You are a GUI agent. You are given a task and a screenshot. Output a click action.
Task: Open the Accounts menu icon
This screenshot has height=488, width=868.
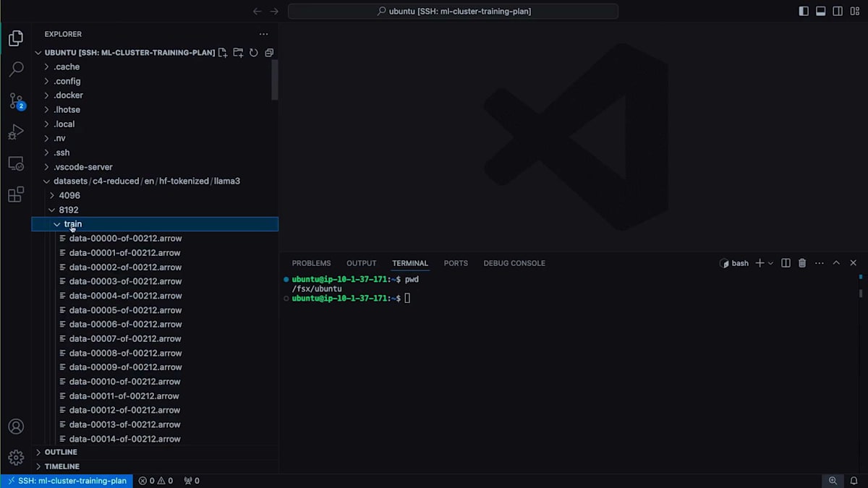(16, 427)
